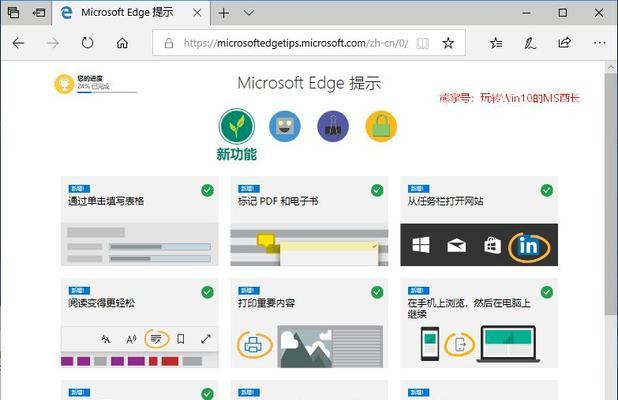The height and width of the screenshot is (400, 618).
Task: Click the circled LinkedIn icon in taskbar illustration
Action: pyautogui.click(x=529, y=247)
